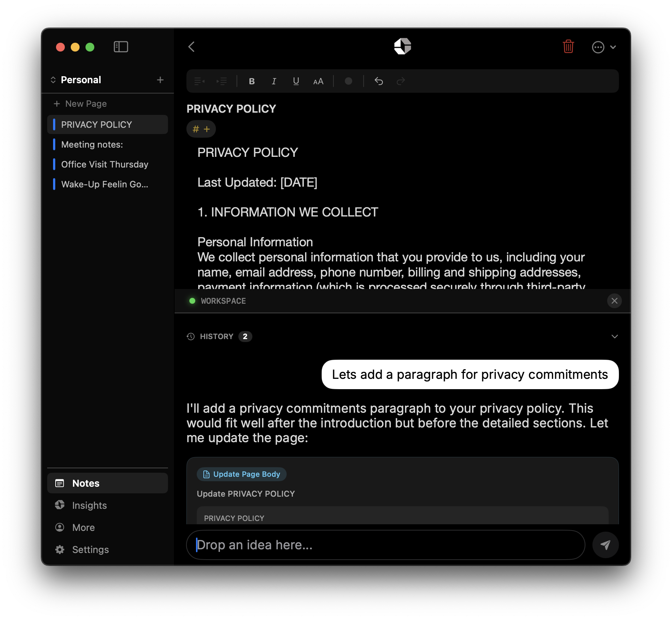Click the outdent list icon
Image resolution: width=672 pixels, height=620 pixels.
(x=199, y=81)
